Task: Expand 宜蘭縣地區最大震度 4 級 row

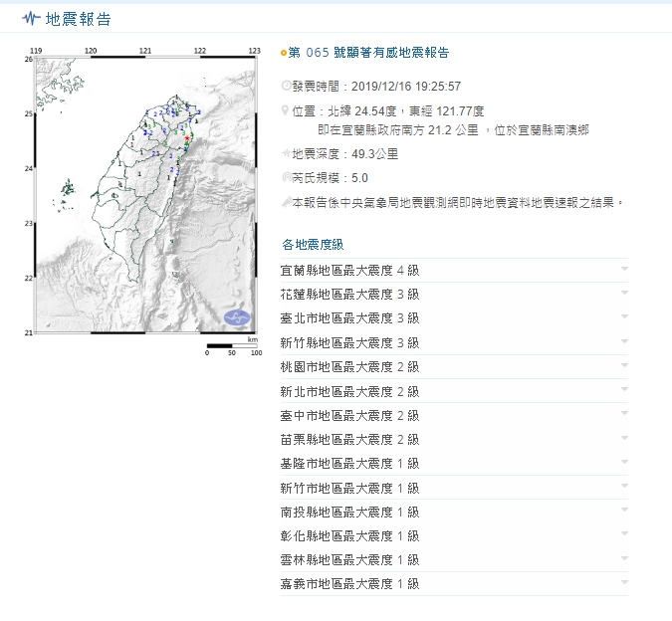Action: click(x=623, y=270)
